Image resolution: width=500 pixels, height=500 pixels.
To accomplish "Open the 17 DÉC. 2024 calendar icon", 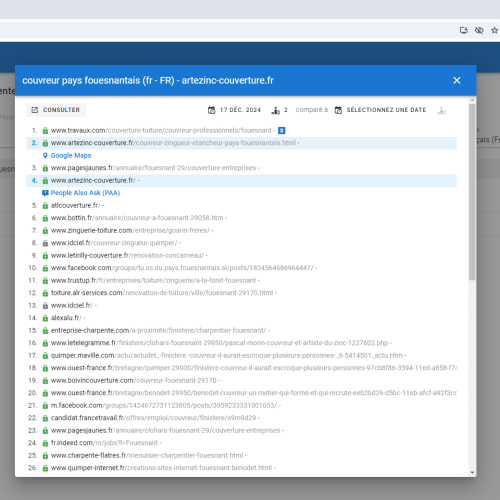I will pos(212,110).
